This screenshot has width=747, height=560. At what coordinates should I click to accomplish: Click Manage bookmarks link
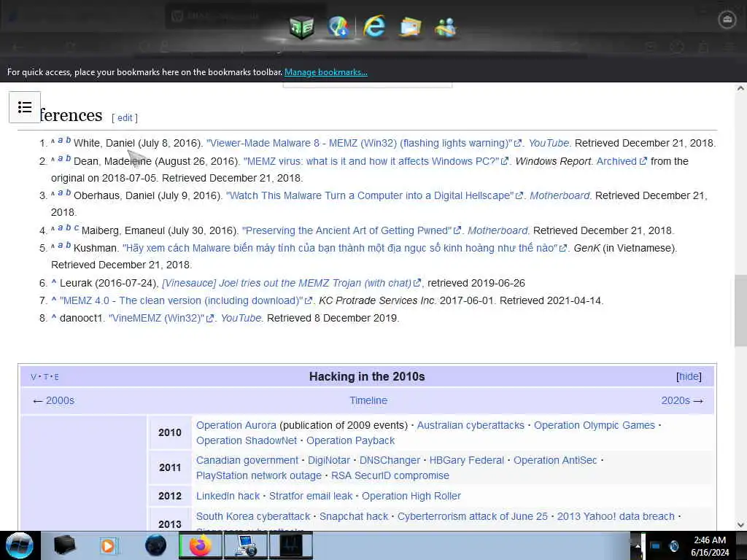point(326,72)
